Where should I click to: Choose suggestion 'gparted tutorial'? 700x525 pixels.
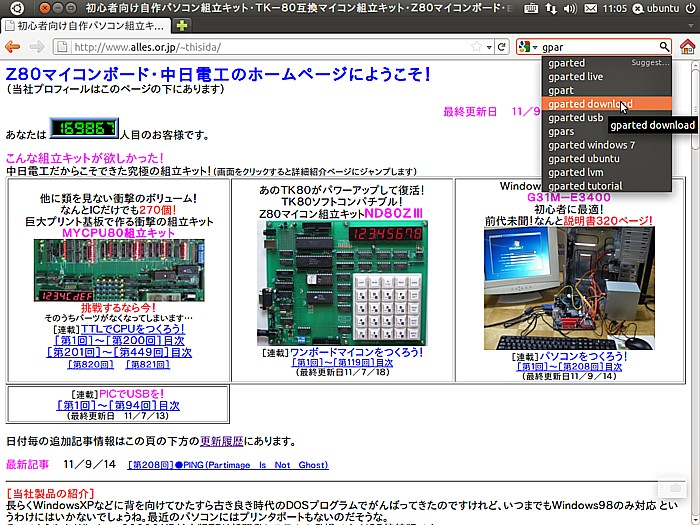pos(606,186)
